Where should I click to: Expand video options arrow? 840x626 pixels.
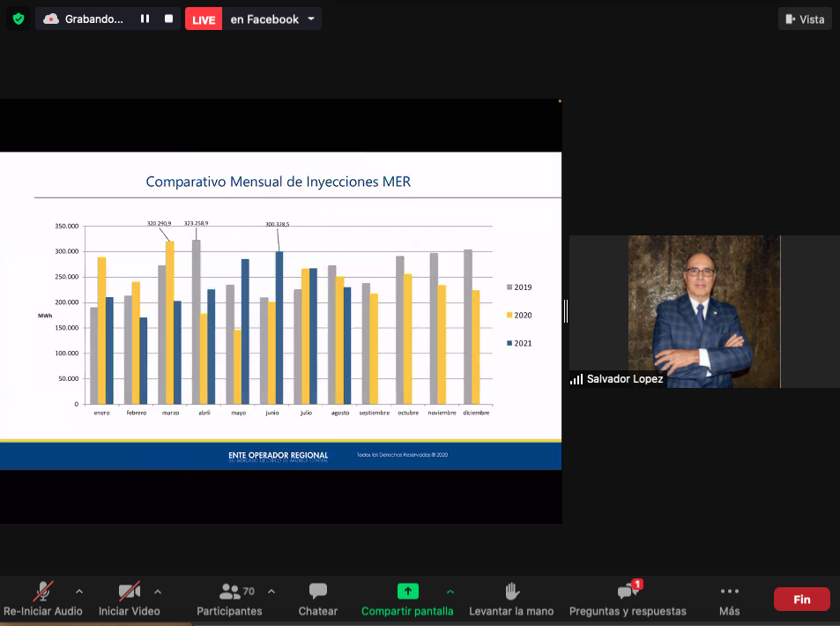(x=158, y=591)
